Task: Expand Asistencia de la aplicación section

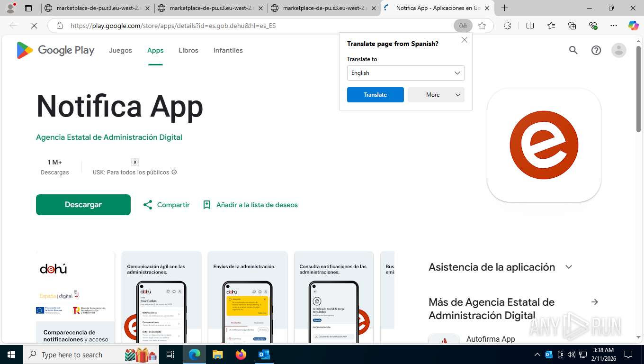Action: (x=569, y=267)
